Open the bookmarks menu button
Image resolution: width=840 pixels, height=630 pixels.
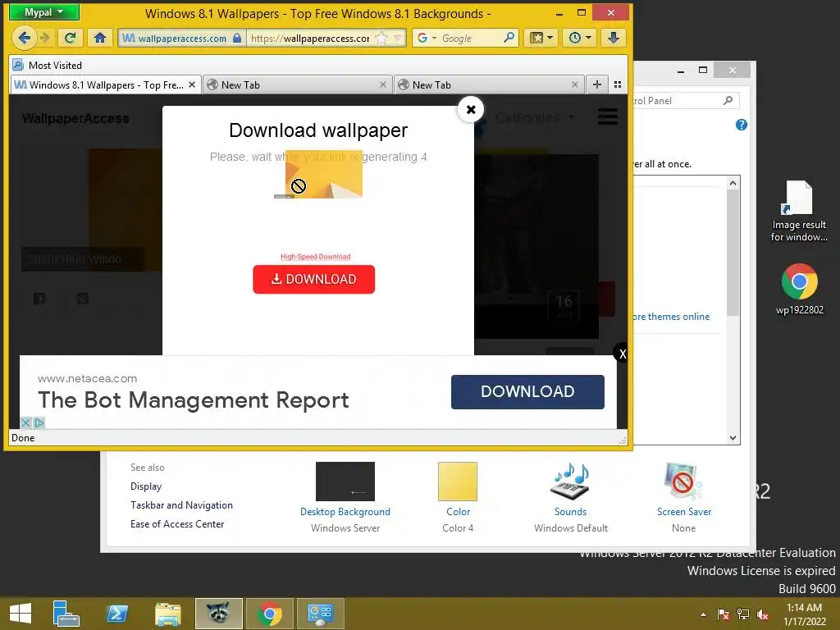pyautogui.click(x=541, y=38)
